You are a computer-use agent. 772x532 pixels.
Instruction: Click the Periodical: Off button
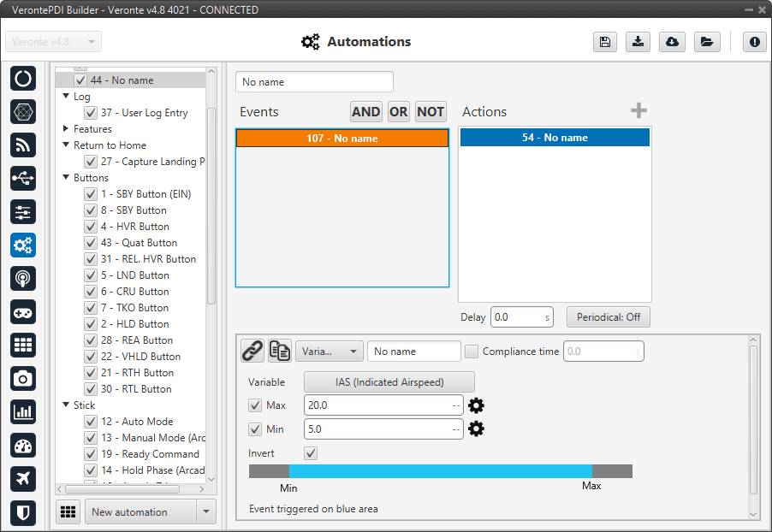[608, 317]
